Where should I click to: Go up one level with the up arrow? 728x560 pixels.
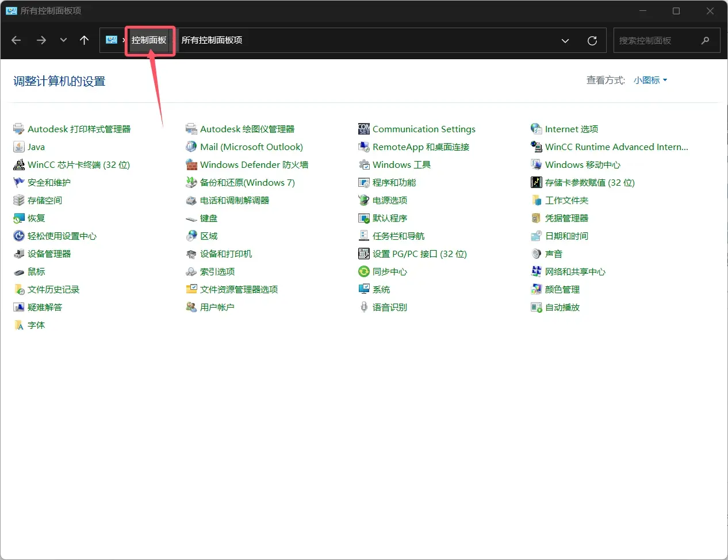coord(84,40)
